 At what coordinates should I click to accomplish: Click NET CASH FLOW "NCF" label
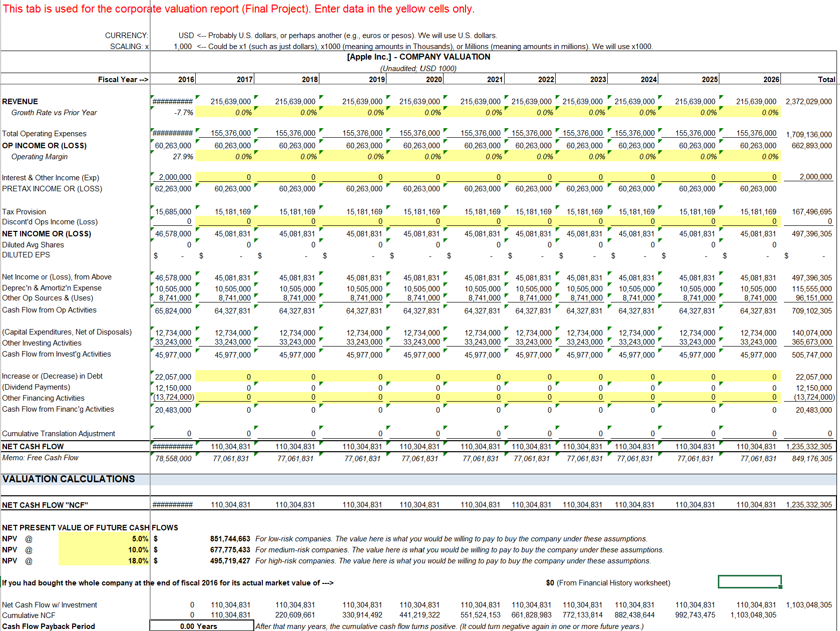point(45,505)
